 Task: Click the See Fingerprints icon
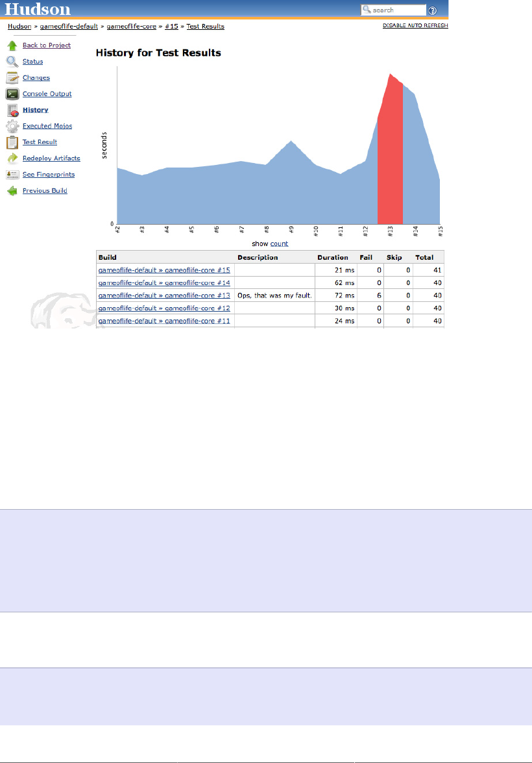click(x=12, y=175)
